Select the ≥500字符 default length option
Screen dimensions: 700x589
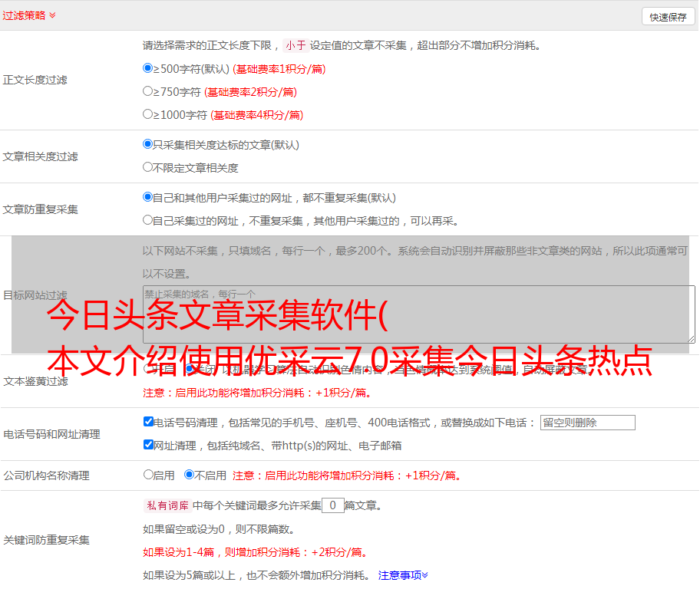[x=148, y=68]
